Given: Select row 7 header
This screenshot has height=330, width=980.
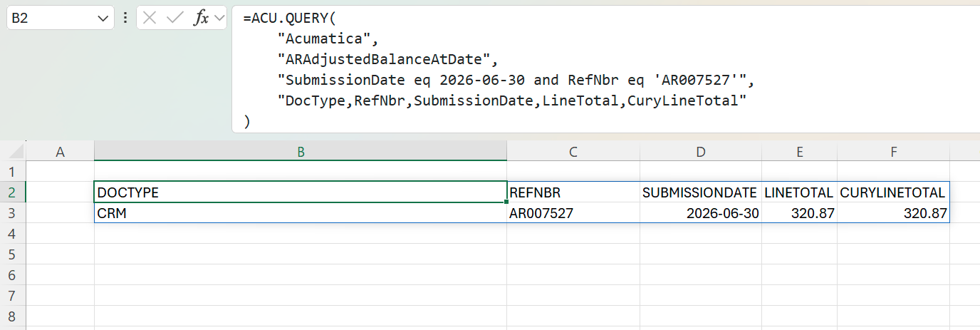Looking at the screenshot, I should point(13,296).
